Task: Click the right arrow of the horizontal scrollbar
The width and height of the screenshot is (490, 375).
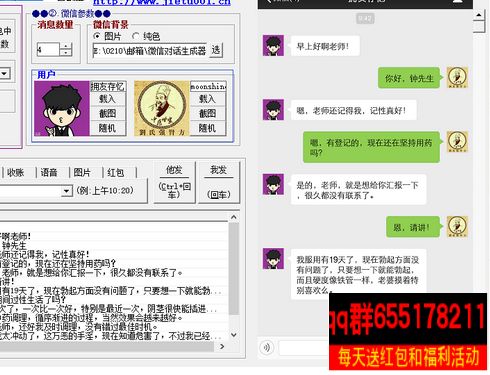Action: pyautogui.click(x=222, y=347)
